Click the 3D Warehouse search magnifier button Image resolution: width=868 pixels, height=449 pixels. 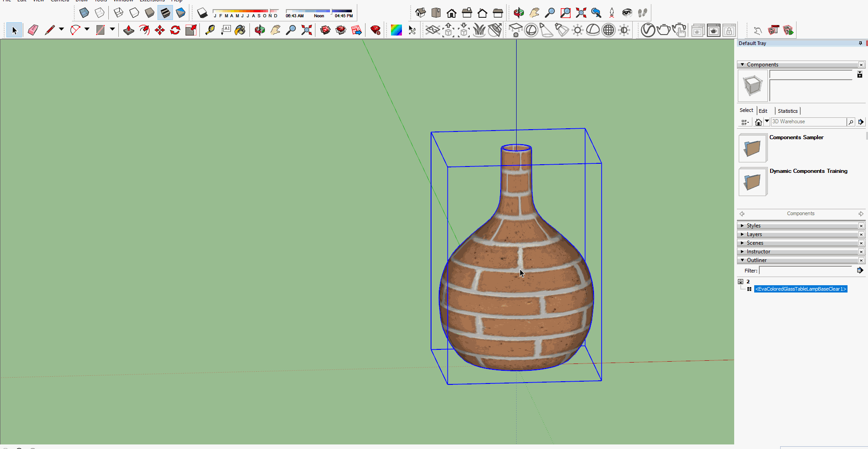pyautogui.click(x=850, y=122)
